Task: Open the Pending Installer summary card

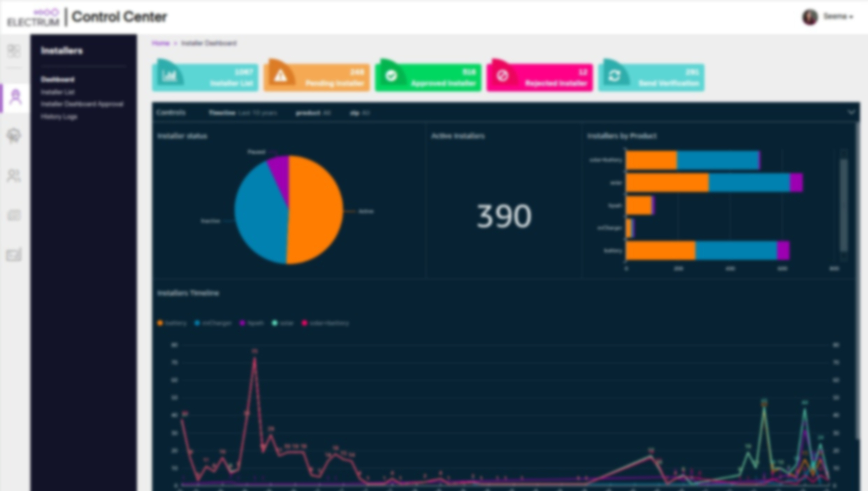Action: (x=317, y=78)
